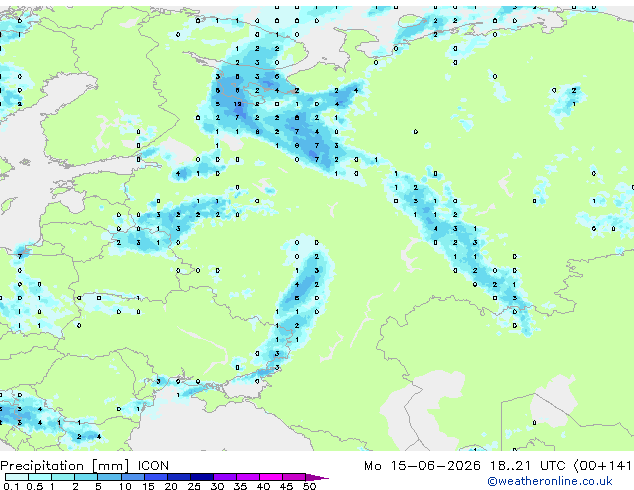Click the '50' legend scale label

click(309, 486)
